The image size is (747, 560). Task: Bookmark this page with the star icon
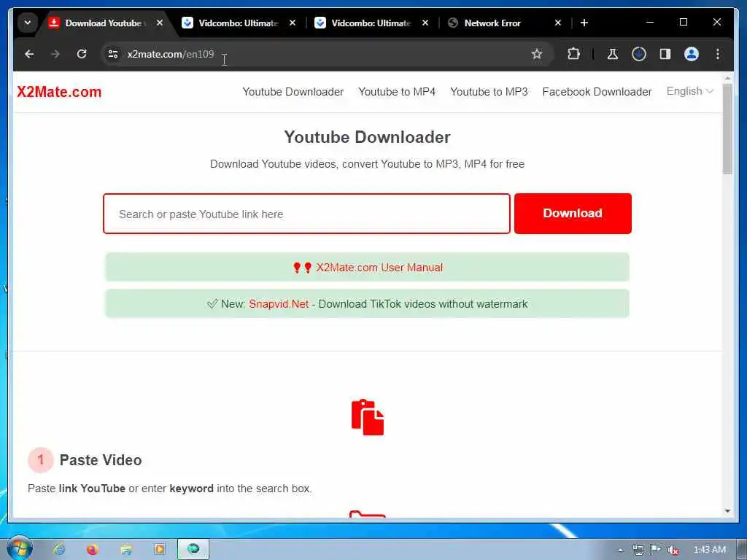[537, 54]
